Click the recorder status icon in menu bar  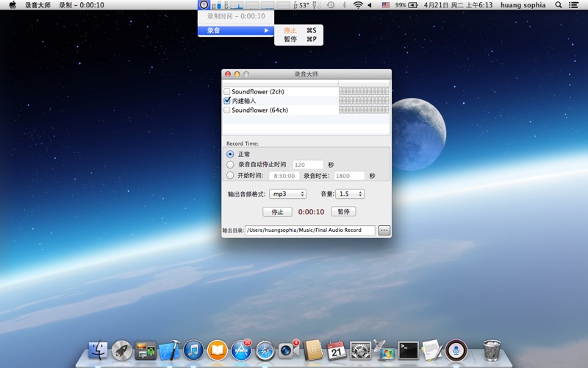(x=204, y=5)
